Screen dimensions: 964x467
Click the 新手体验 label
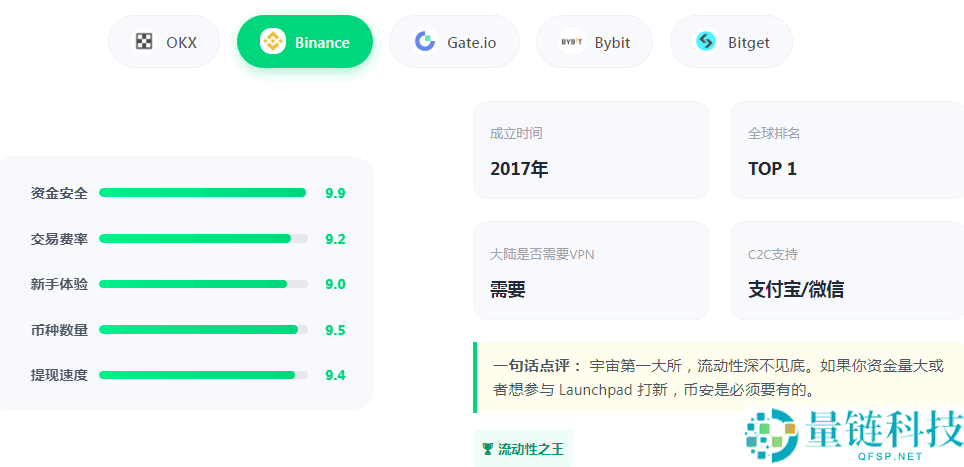tap(59, 285)
